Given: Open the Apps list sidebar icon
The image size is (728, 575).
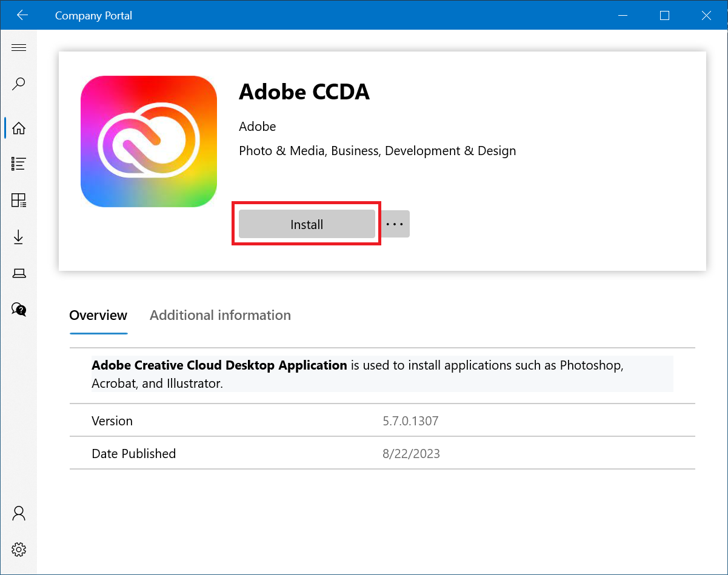Looking at the screenshot, I should point(19,164).
